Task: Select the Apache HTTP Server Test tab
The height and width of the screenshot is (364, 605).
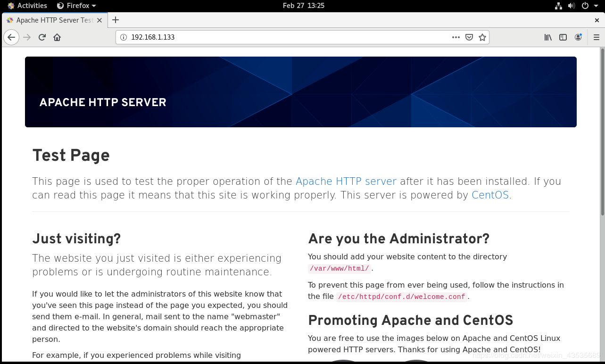Action: (x=55, y=20)
